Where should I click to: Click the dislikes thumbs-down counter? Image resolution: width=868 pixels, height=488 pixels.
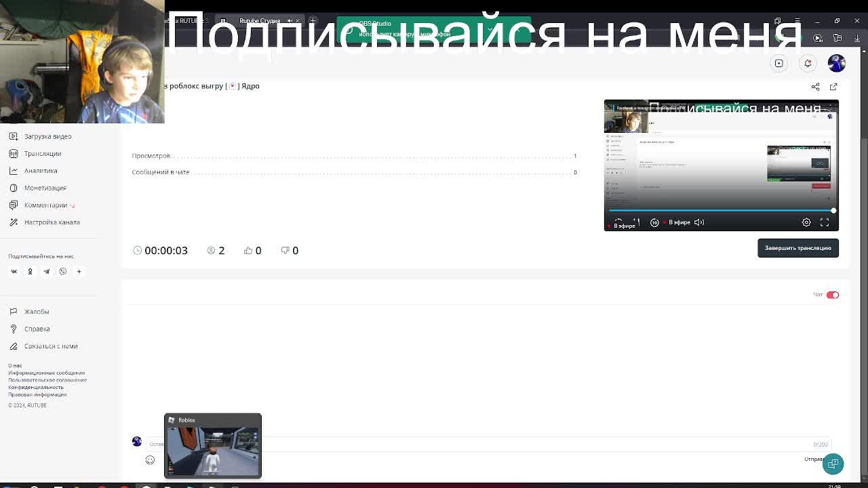[x=290, y=250]
